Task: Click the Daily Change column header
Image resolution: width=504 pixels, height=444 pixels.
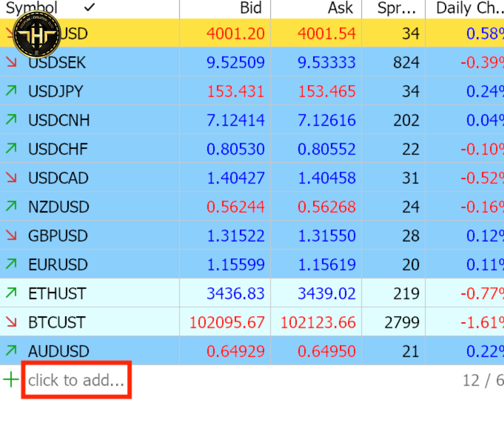Action: [468, 8]
